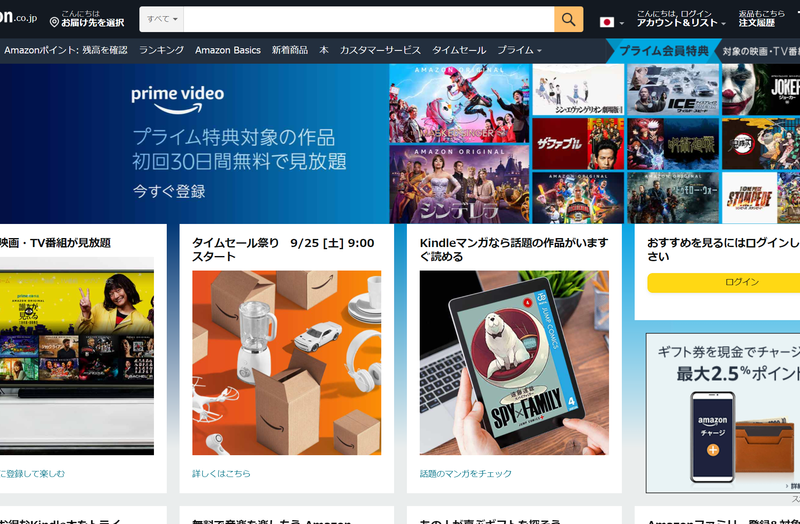Open the 本 books nav item
800x524 pixels.
pos(324,50)
